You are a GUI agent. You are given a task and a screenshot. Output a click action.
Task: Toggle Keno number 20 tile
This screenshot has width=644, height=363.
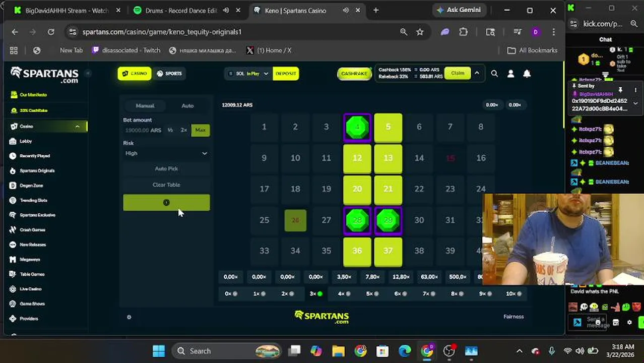[357, 189]
